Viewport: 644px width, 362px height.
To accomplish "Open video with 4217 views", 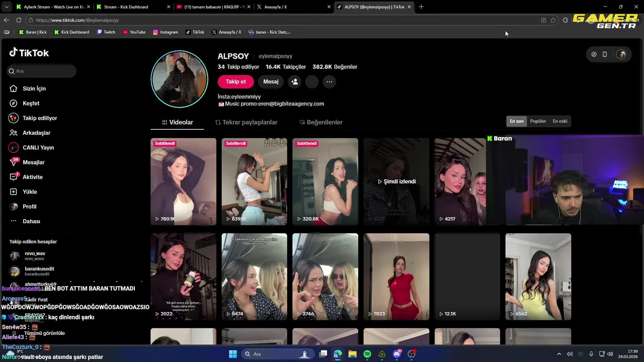I will pyautogui.click(x=460, y=182).
